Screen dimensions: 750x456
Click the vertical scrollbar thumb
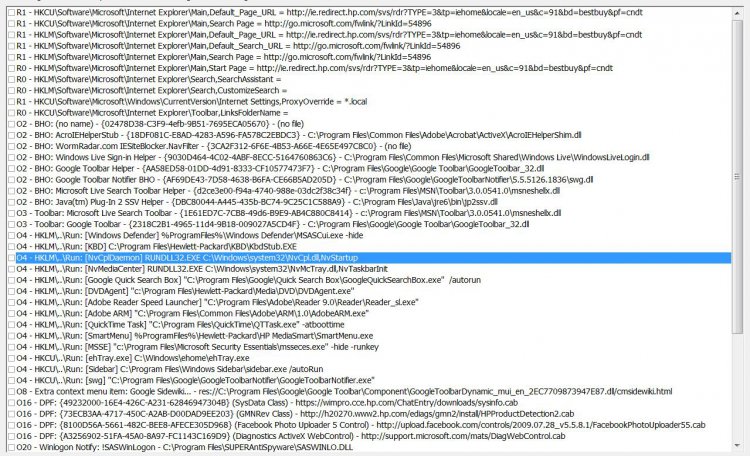(x=737, y=177)
